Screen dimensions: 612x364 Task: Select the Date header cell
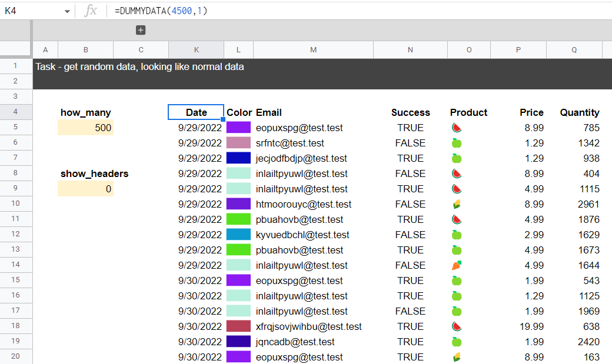196,112
